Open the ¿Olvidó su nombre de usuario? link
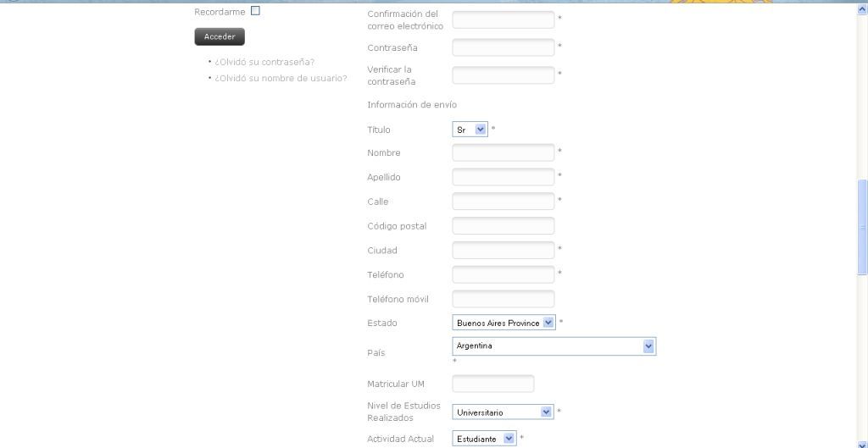Image resolution: width=868 pixels, height=448 pixels. click(x=281, y=78)
